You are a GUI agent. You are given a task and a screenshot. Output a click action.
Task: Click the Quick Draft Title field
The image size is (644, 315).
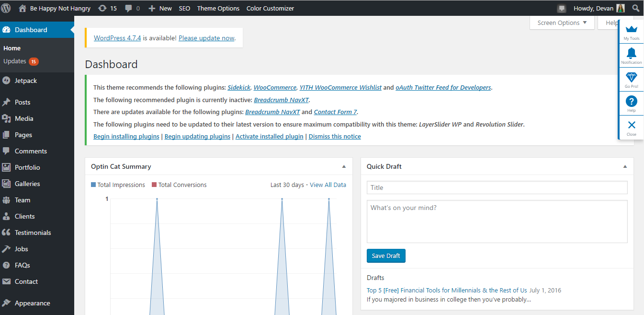[x=497, y=187]
